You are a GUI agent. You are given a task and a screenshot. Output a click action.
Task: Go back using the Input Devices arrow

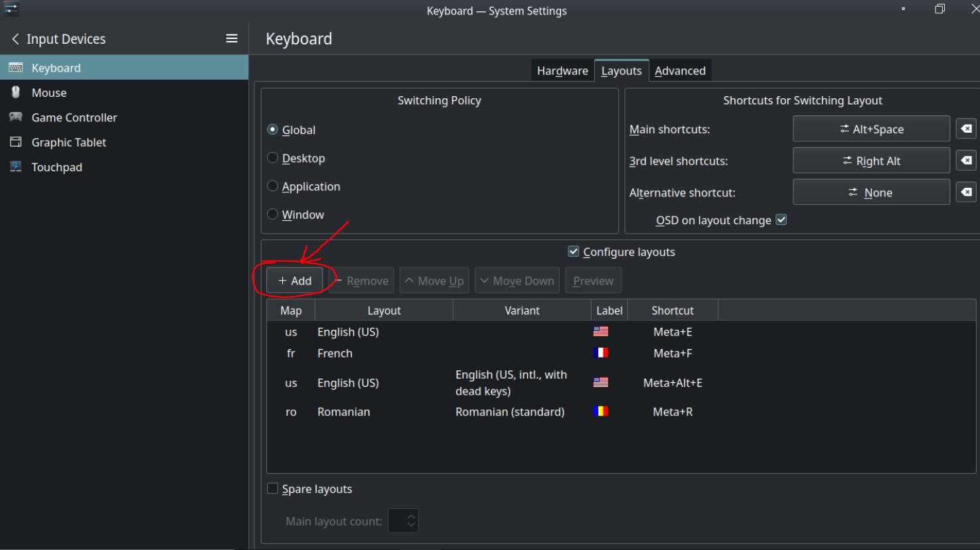16,39
